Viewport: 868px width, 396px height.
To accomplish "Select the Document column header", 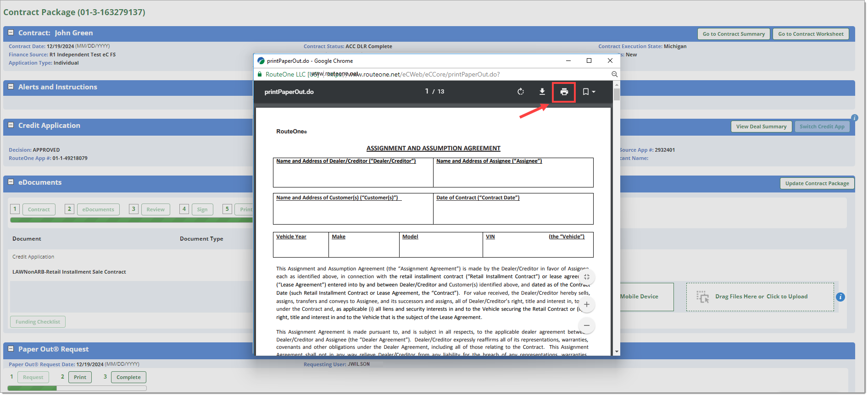I will (x=27, y=239).
